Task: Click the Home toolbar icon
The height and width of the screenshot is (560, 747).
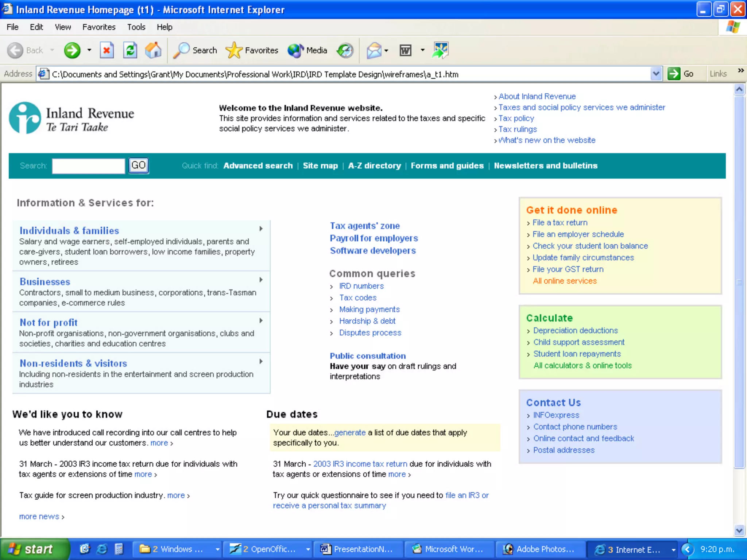Action: [x=153, y=50]
